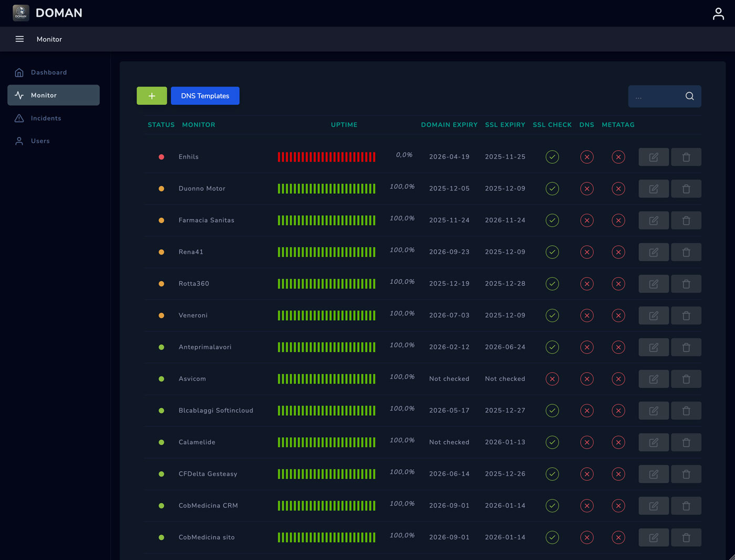This screenshot has height=560, width=735.
Task: Click the search magnifier icon
Action: click(689, 96)
